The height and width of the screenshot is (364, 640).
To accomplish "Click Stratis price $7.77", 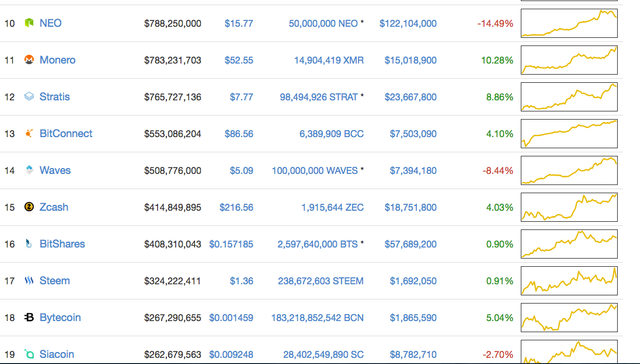I will (x=241, y=97).
